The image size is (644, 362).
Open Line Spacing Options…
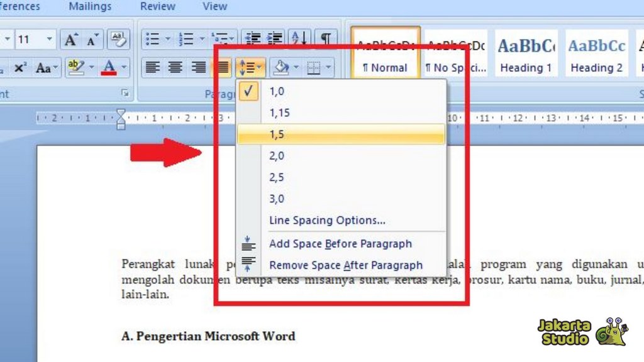coord(327,220)
